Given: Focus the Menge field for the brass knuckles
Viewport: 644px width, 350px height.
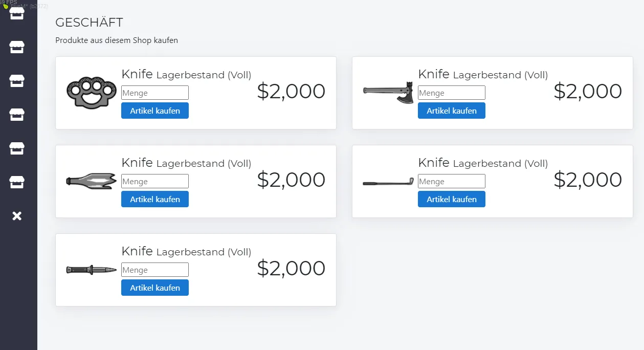Looking at the screenshot, I should [x=155, y=93].
